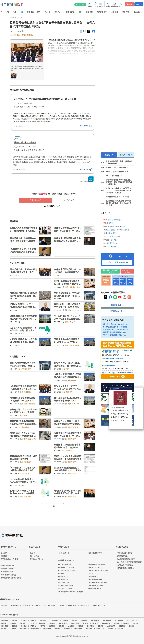Image resolution: width=144 pixels, height=644 pixels.
Task: Open the 地方行政・選挙 dropdown menu
Action: tap(103, 12)
